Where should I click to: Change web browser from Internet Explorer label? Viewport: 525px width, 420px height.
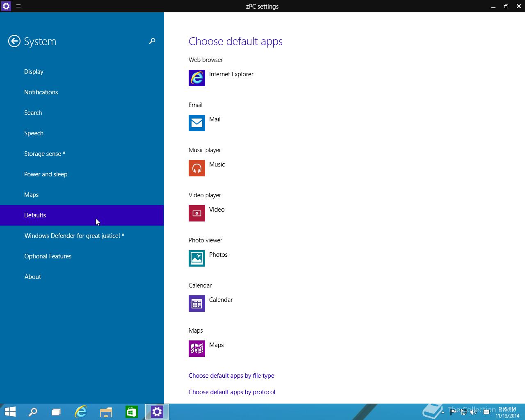tap(231, 74)
